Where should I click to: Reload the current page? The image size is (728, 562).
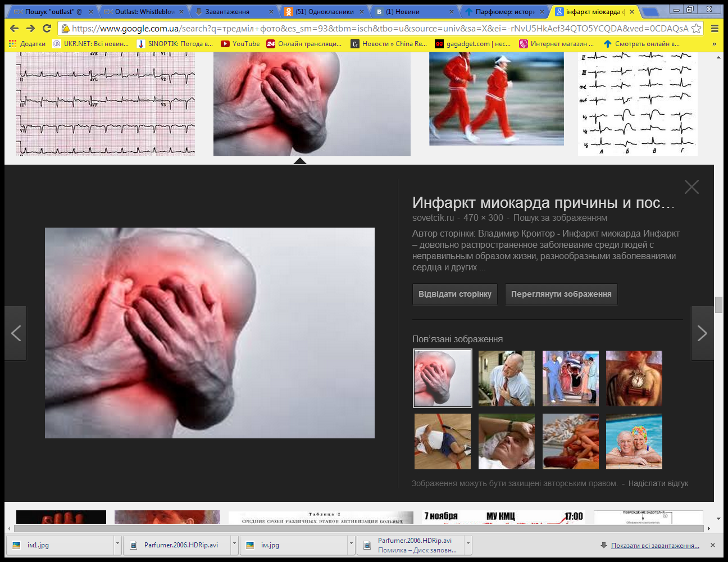[47, 28]
